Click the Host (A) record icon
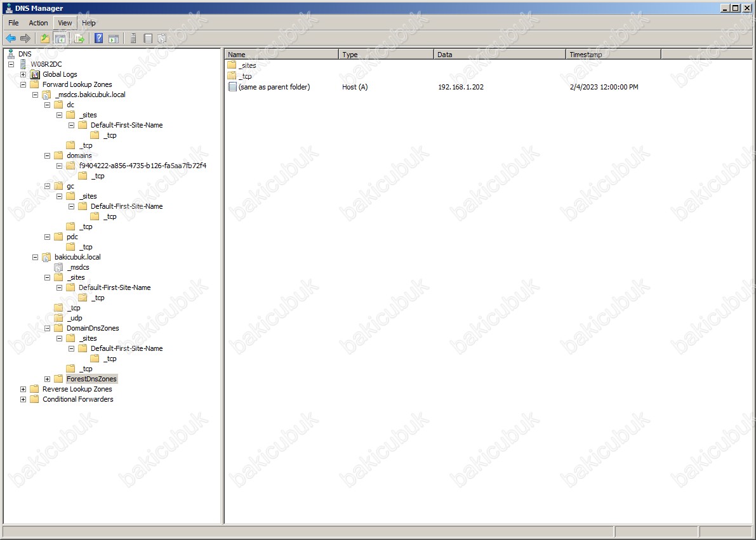The image size is (756, 540). coord(232,87)
